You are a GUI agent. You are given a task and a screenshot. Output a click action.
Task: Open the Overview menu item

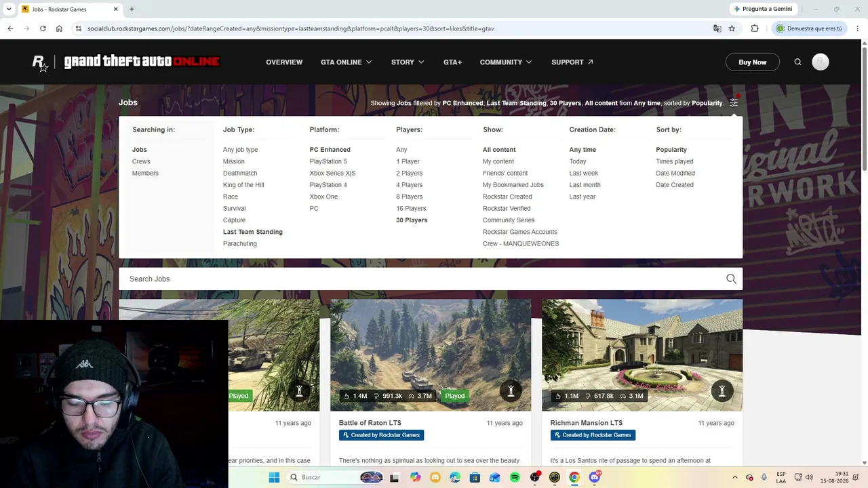point(284,62)
